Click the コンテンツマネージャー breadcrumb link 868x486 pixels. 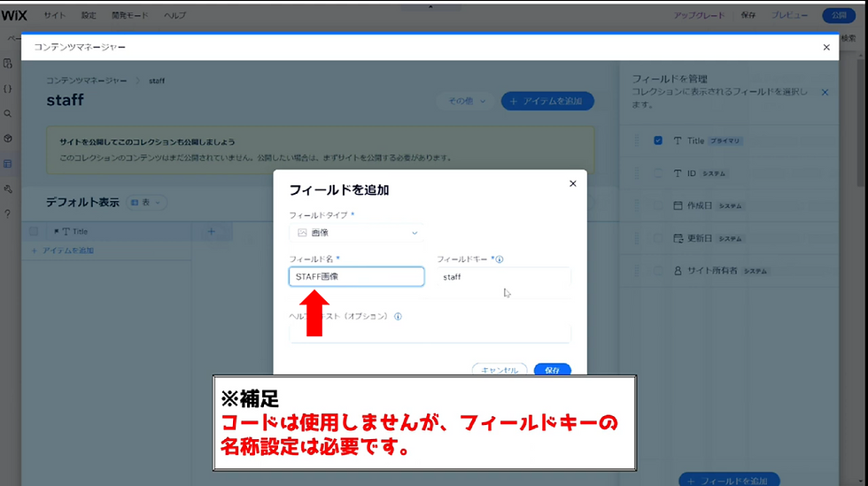pos(87,81)
